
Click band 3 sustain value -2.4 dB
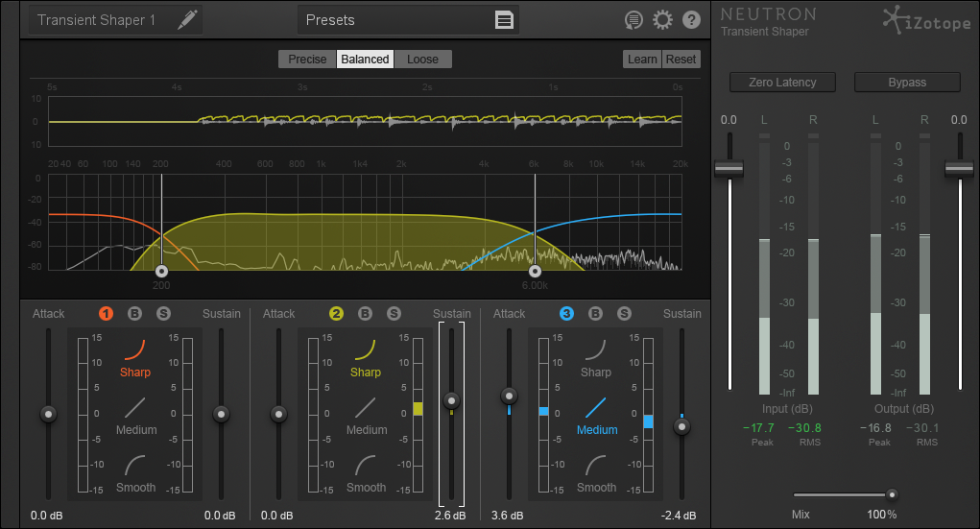coord(678,516)
